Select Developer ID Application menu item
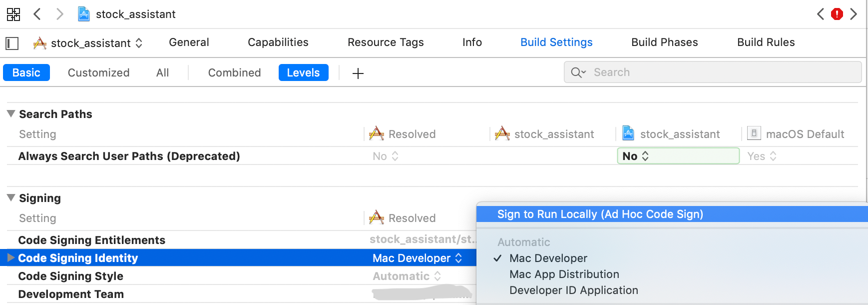868x305 pixels. (x=573, y=290)
